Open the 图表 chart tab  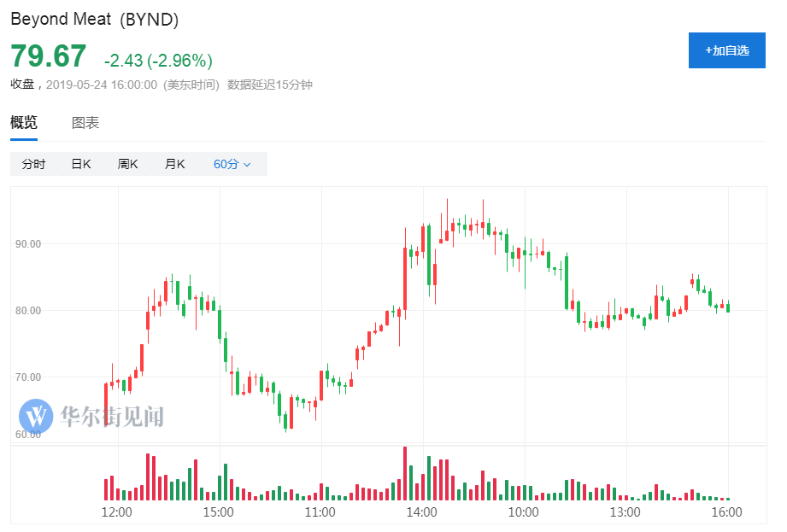(85, 123)
